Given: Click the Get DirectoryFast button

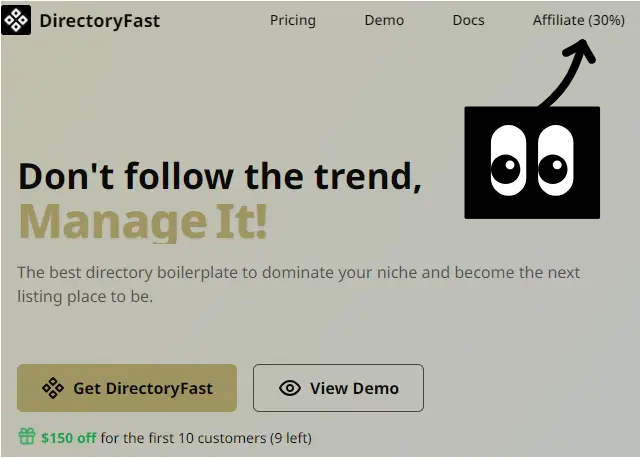Looking at the screenshot, I should click(127, 388).
